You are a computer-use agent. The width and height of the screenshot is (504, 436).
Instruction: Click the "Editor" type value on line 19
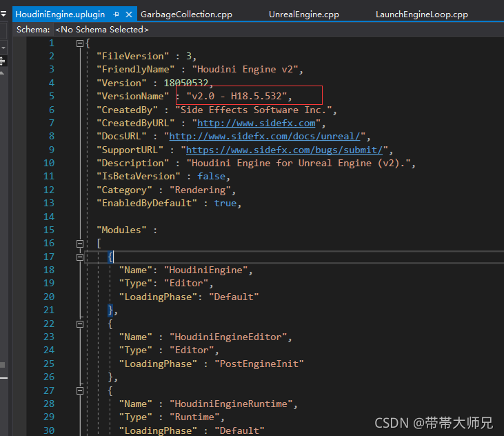(186, 284)
